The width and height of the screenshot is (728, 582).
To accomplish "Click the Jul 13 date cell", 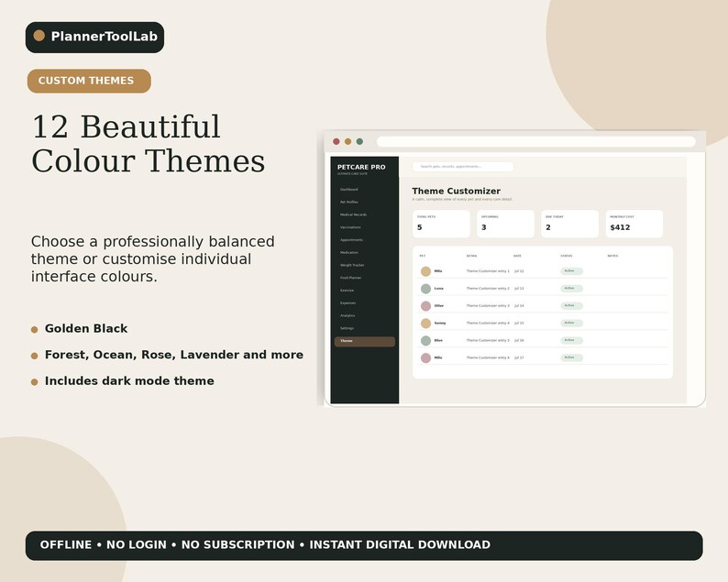I will (519, 288).
